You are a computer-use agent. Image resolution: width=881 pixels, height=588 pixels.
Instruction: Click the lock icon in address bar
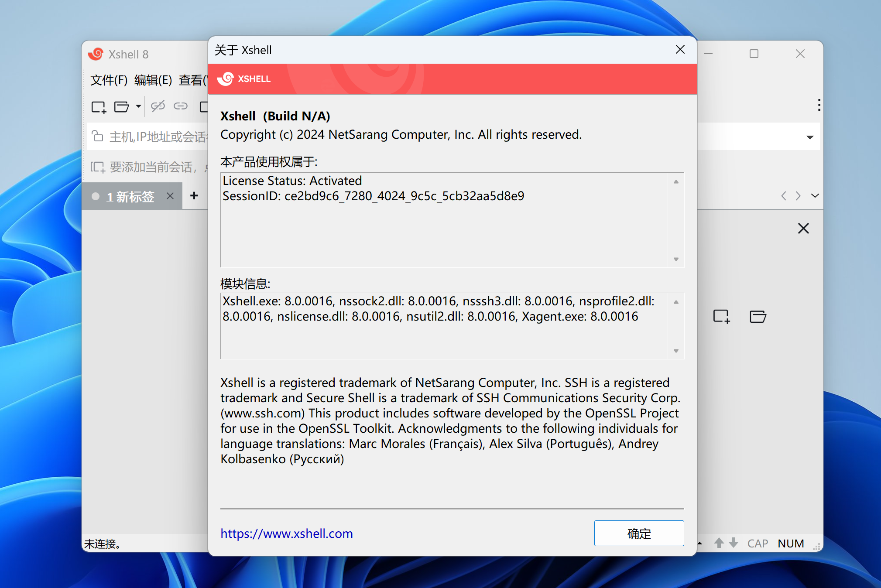[98, 136]
